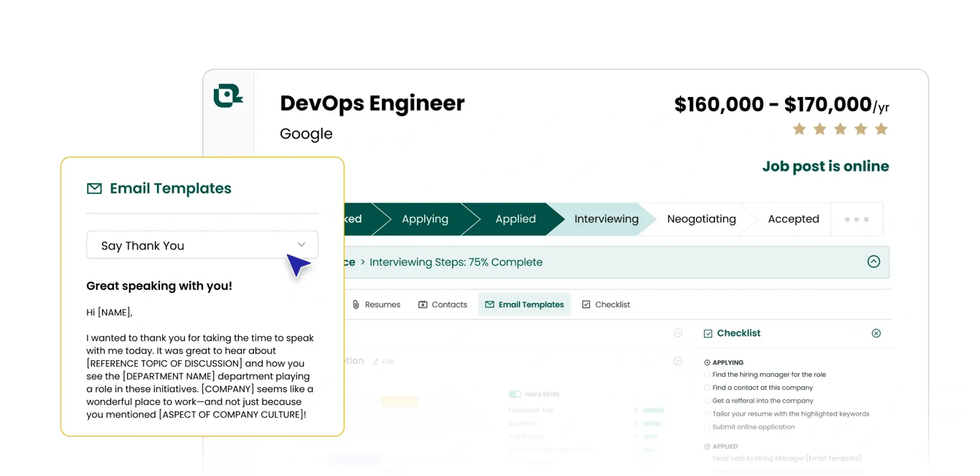
Task: Toggle the Hard Skills switch
Action: [x=515, y=394]
